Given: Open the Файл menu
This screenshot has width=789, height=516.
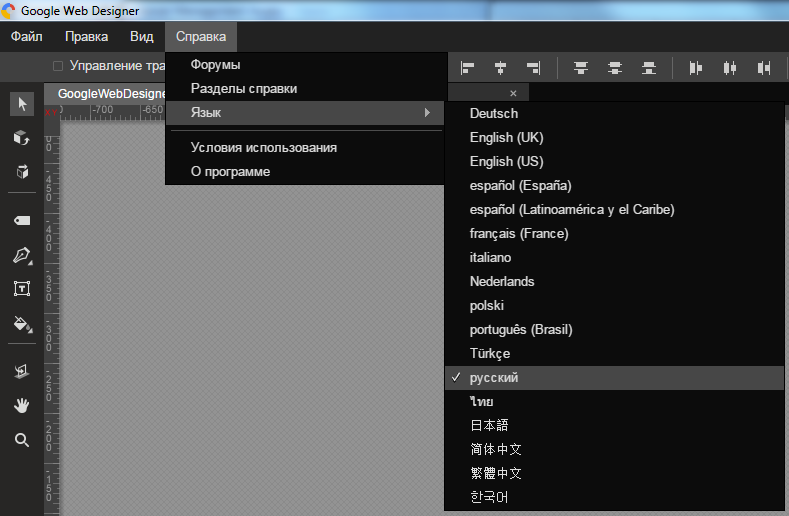Looking at the screenshot, I should [27, 37].
